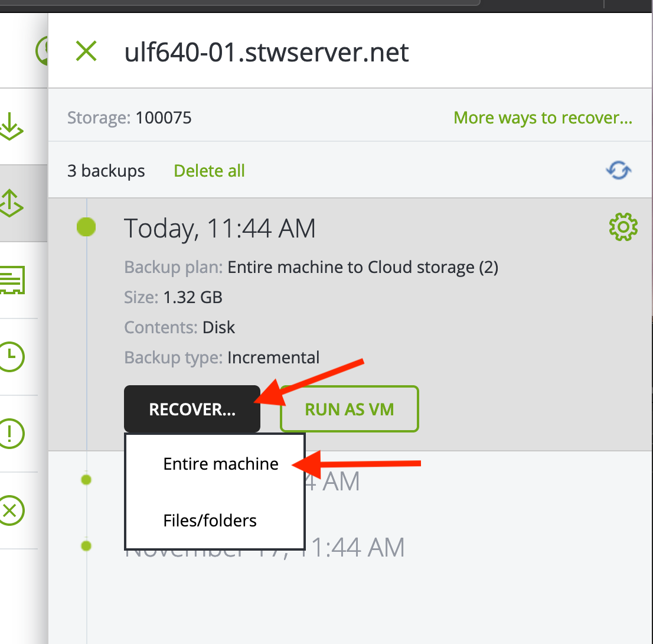
Task: Click the exclamation alert icon in sidebar
Action: point(11,434)
